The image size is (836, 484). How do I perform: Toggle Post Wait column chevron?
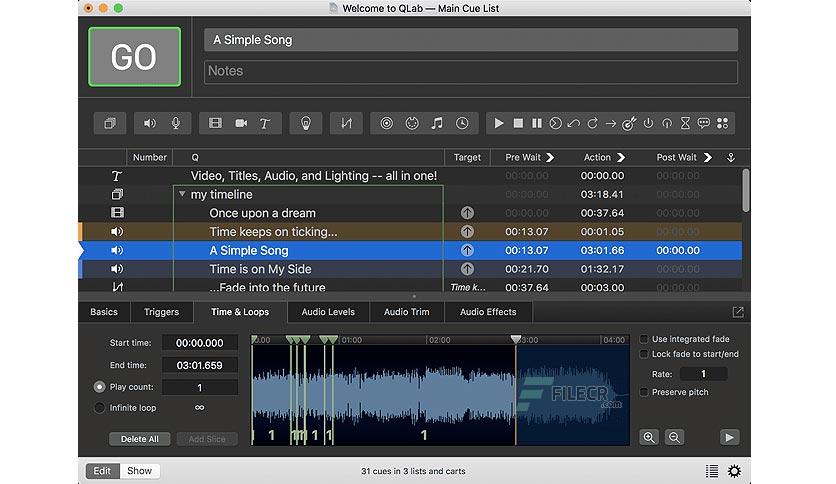click(708, 158)
